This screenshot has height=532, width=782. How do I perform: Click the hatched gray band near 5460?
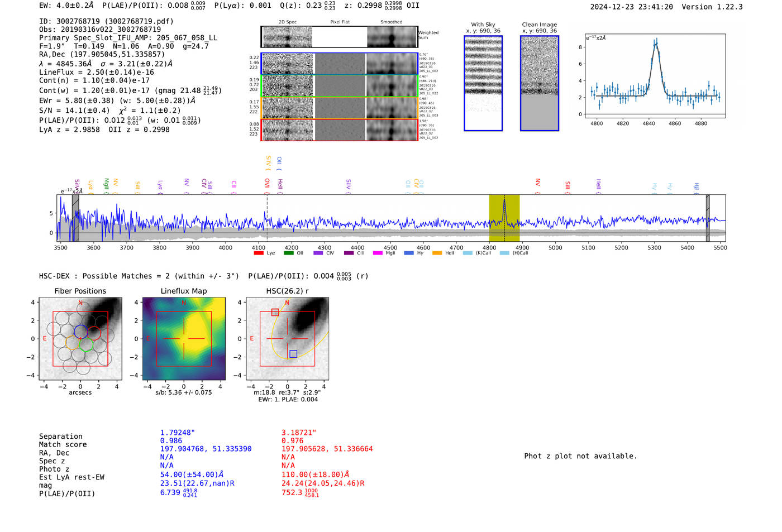click(x=708, y=218)
